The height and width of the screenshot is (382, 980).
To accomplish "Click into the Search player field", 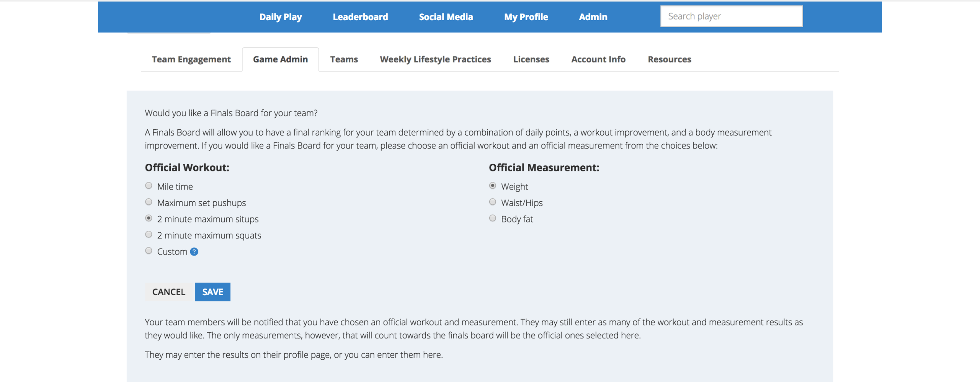I will [731, 16].
